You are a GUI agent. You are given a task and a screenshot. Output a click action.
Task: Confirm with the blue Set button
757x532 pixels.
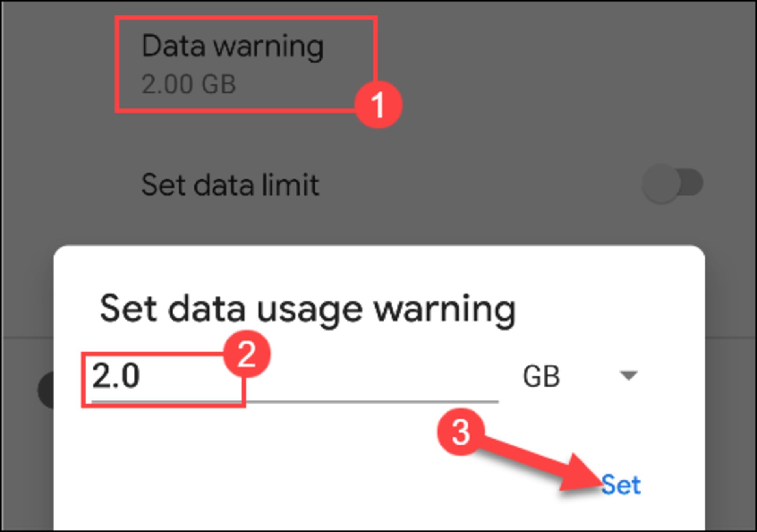click(621, 484)
